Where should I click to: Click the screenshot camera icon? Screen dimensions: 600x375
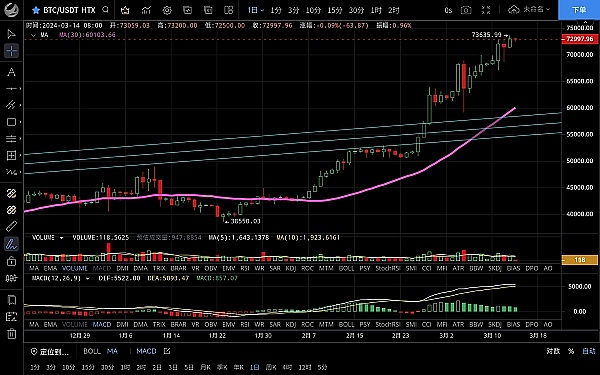pyautogui.click(x=466, y=10)
